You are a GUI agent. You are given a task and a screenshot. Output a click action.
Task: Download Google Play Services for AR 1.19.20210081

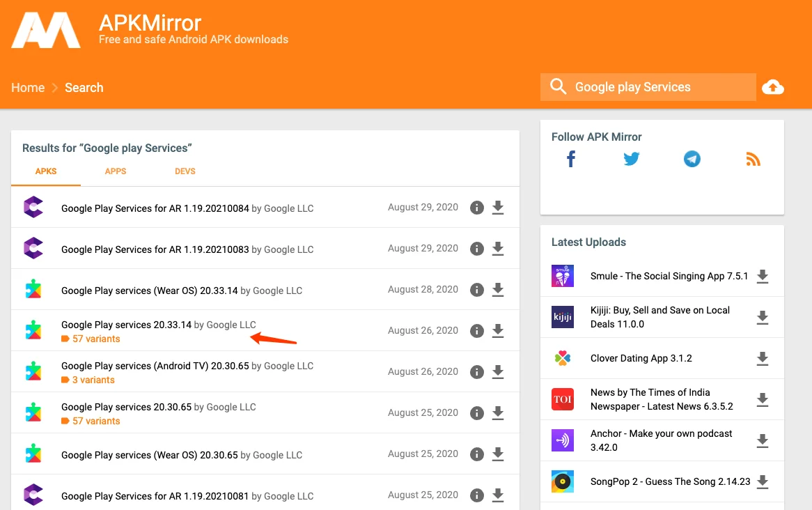498,495
